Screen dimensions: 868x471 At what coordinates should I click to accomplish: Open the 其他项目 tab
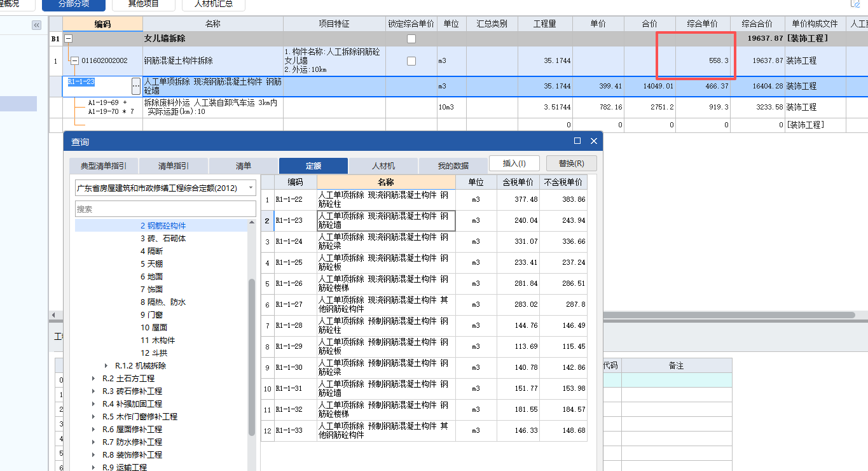pos(144,5)
